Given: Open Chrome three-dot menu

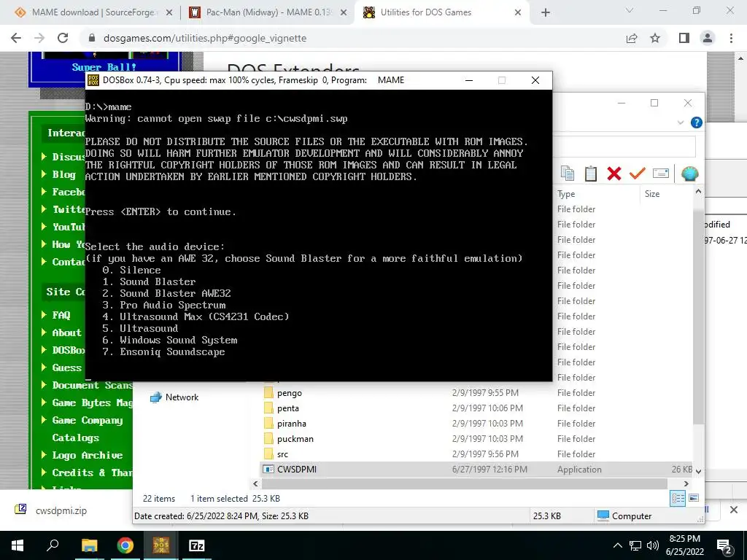Looking at the screenshot, I should [731, 38].
